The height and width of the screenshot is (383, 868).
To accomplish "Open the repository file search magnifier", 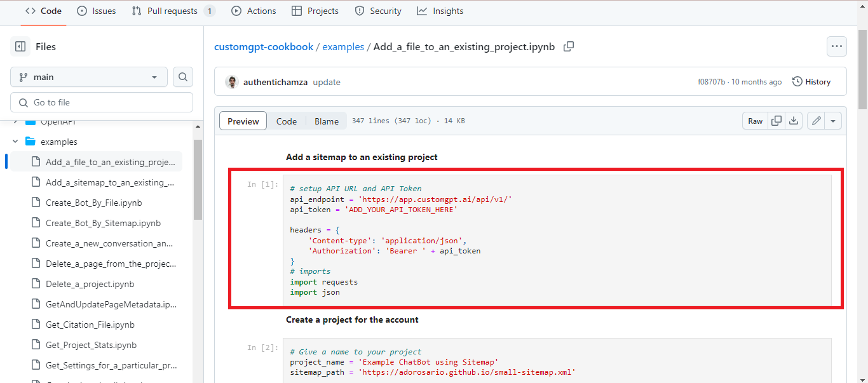I will (x=182, y=77).
